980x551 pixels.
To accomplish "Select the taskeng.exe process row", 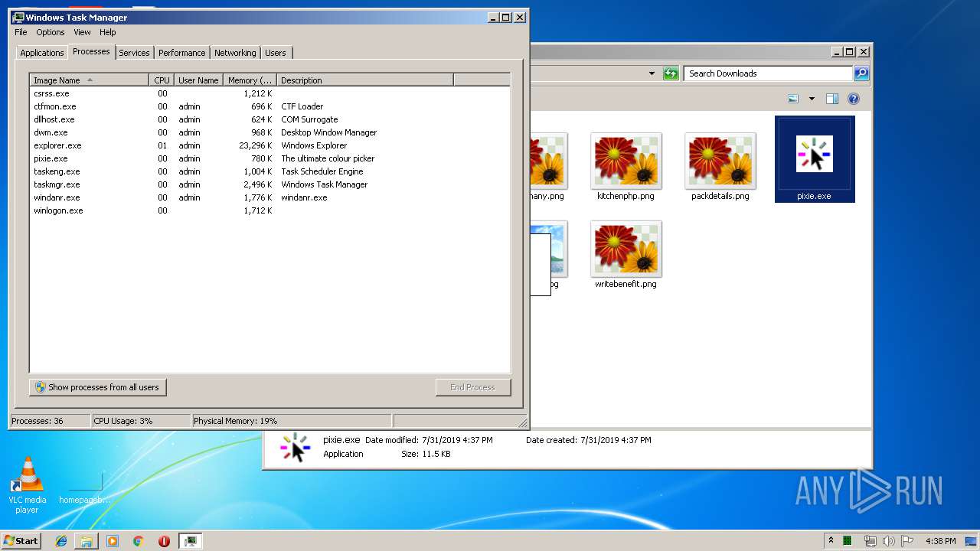I will (269, 171).
